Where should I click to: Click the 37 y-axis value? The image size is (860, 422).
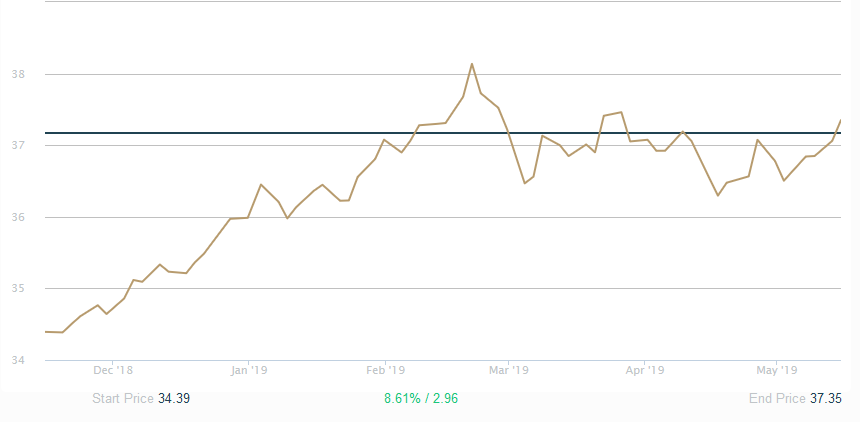tap(18, 146)
